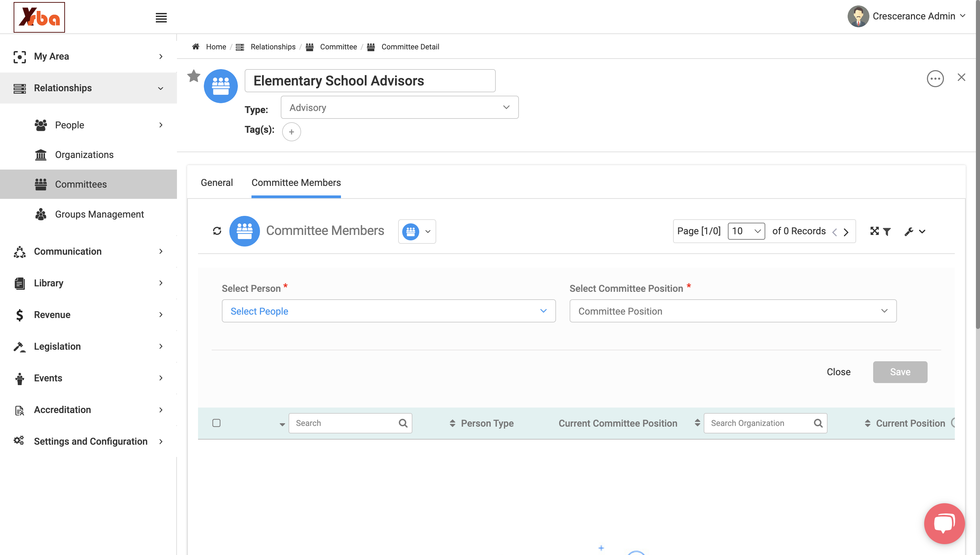Open the row selection caret dropdown
Image resolution: width=980 pixels, height=555 pixels.
coord(282,424)
